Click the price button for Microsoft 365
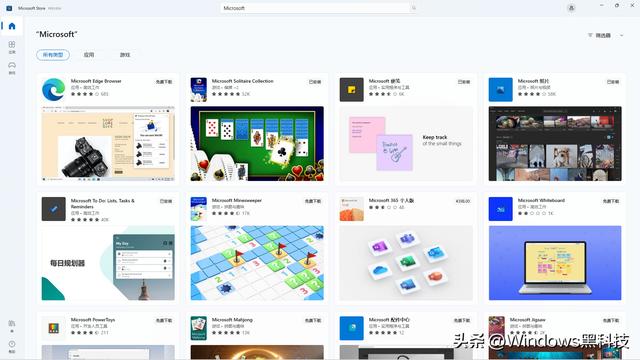The height and width of the screenshot is (360, 640). [x=463, y=201]
